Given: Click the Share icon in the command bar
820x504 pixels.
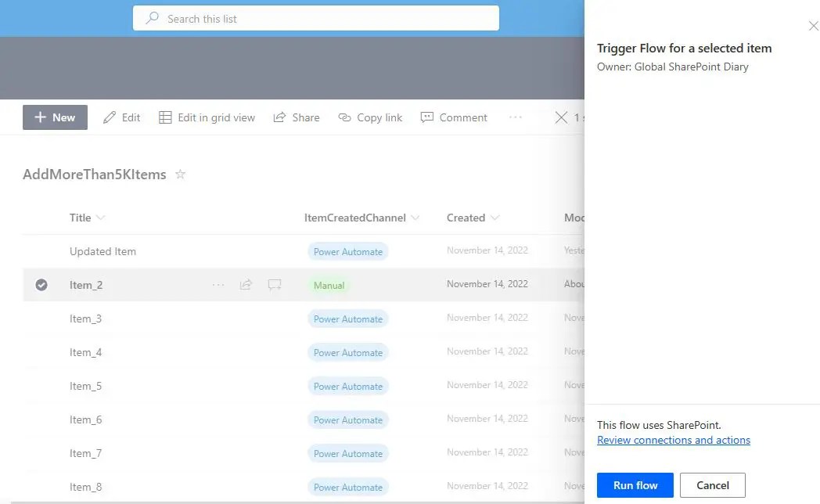Looking at the screenshot, I should click(x=279, y=117).
